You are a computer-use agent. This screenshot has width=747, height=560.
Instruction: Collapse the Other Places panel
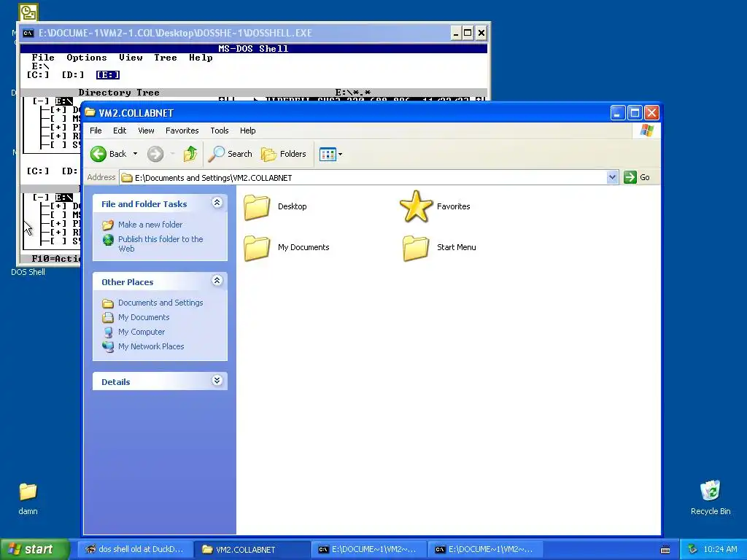tap(217, 281)
